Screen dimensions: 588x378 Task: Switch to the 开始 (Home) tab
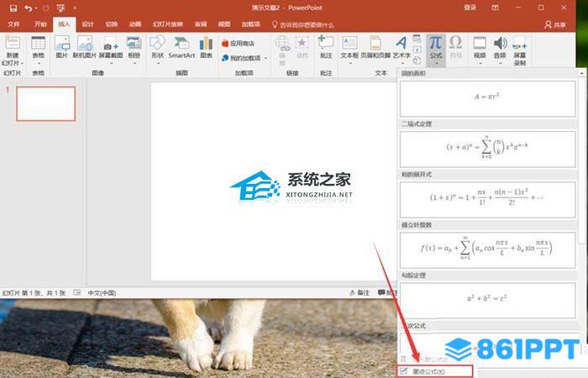[40, 24]
